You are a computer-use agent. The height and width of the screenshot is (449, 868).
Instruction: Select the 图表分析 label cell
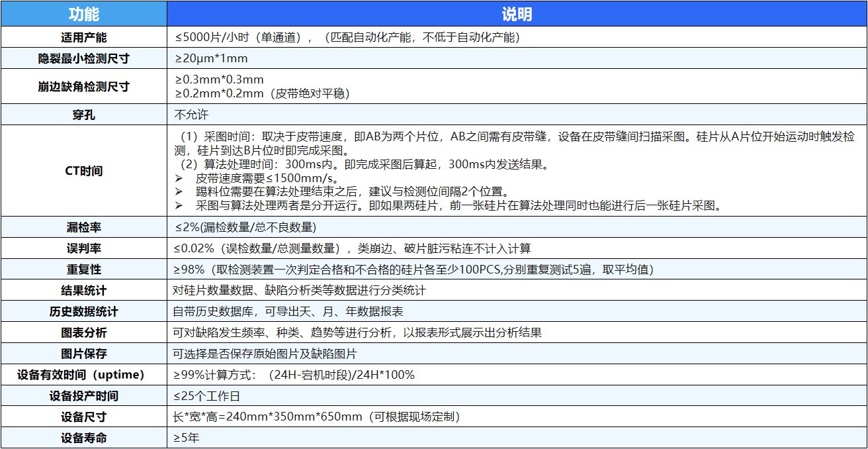(83, 332)
